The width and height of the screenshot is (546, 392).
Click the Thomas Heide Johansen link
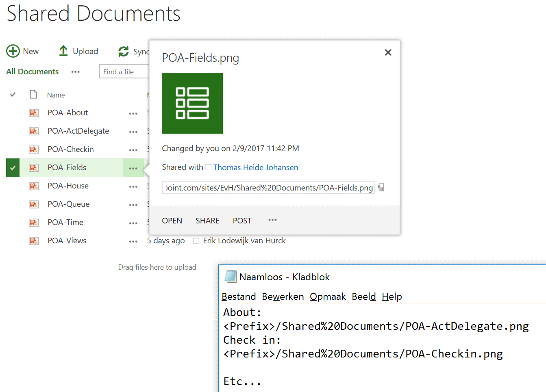click(256, 167)
